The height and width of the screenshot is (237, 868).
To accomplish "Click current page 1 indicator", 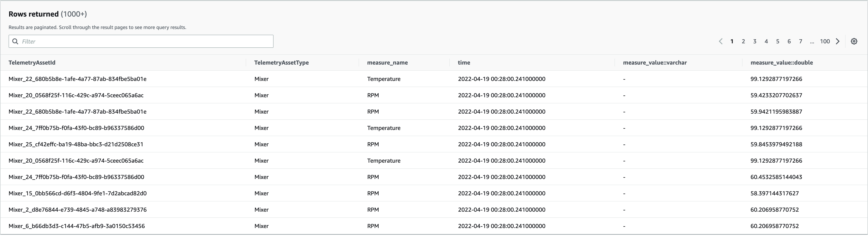I will tap(731, 41).
